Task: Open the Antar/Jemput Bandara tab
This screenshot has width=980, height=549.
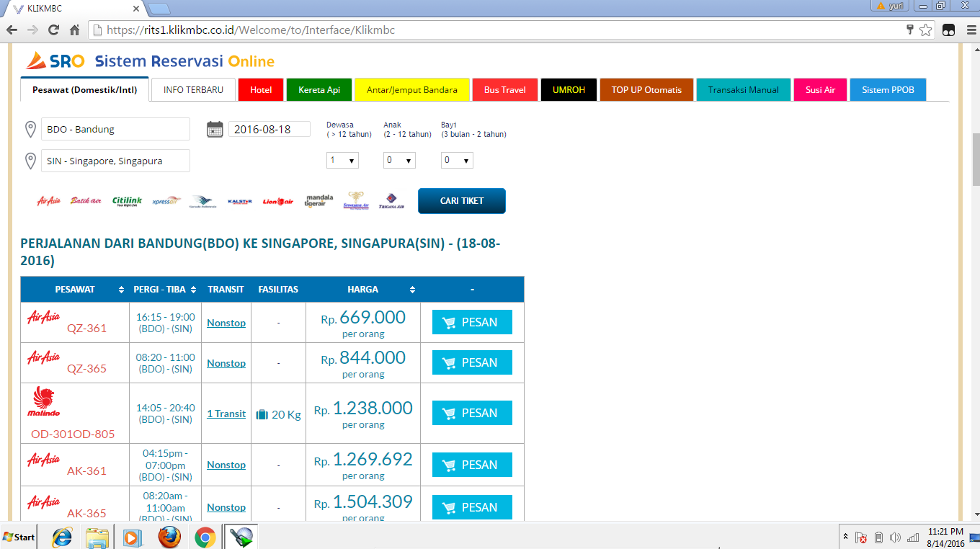Action: tap(412, 89)
